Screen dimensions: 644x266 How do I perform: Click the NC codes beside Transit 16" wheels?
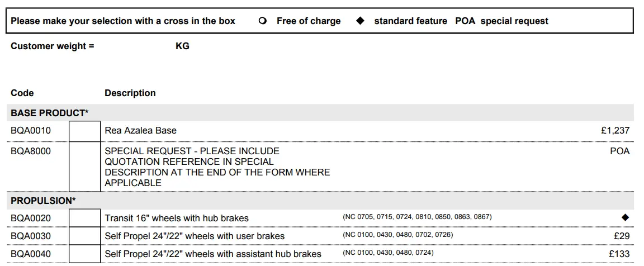coord(417,217)
